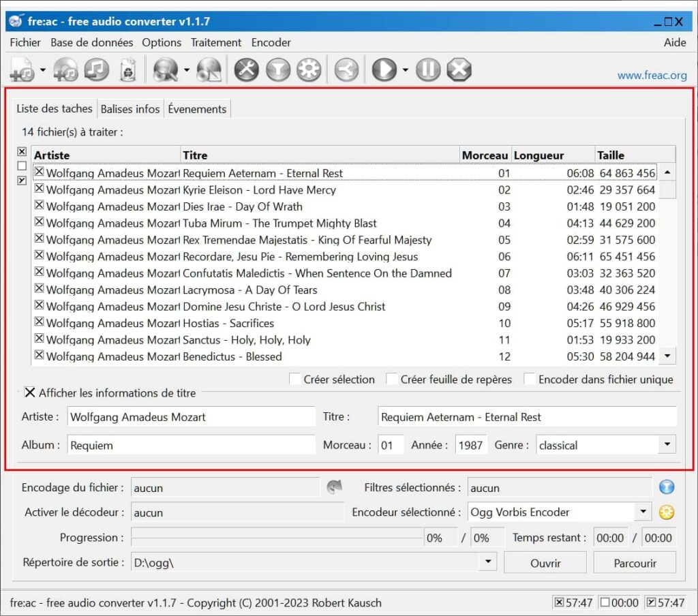Viewport: 698px width, 616px height.
Task: Click the blue filter icon beside Filtres sélectionnés
Action: pyautogui.click(x=667, y=487)
